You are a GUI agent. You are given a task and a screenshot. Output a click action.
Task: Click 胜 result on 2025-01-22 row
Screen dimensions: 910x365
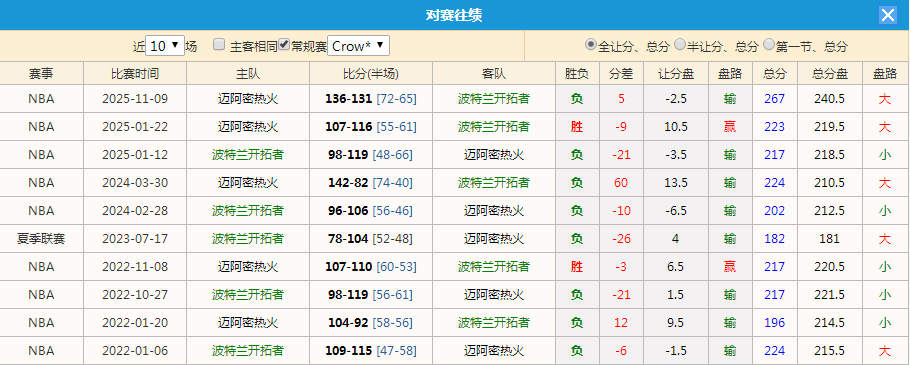tap(577, 127)
